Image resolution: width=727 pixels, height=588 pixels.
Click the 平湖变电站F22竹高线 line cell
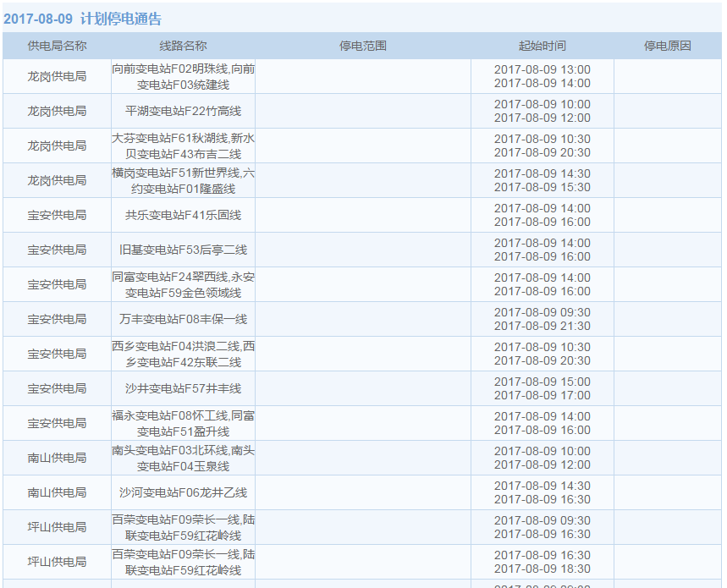(x=183, y=111)
